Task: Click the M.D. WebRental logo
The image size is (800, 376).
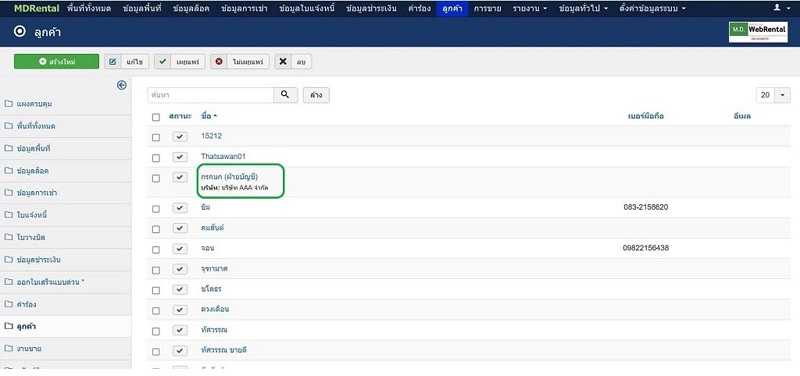Action: click(x=758, y=32)
